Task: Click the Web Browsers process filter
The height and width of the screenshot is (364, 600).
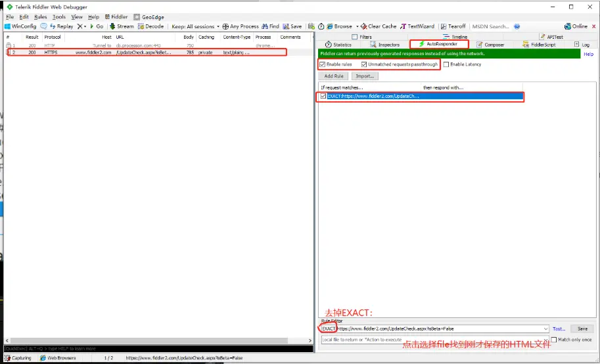Action: pyautogui.click(x=58, y=358)
